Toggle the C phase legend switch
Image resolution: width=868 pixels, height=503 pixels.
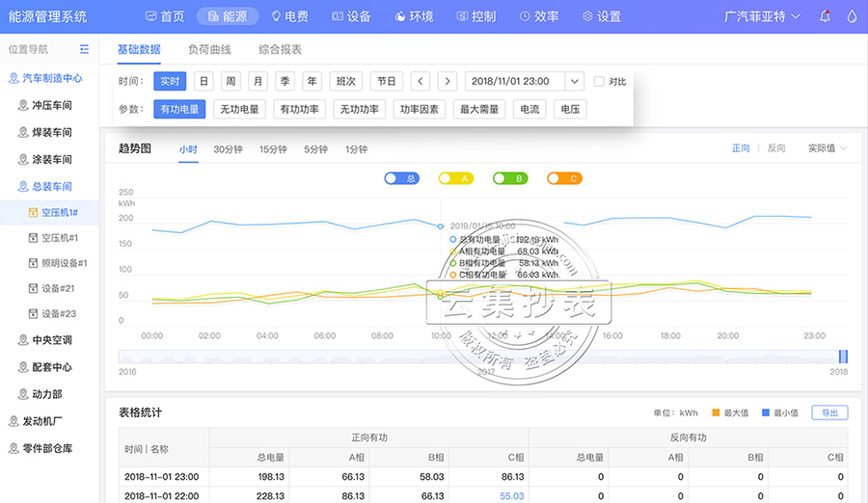564,178
